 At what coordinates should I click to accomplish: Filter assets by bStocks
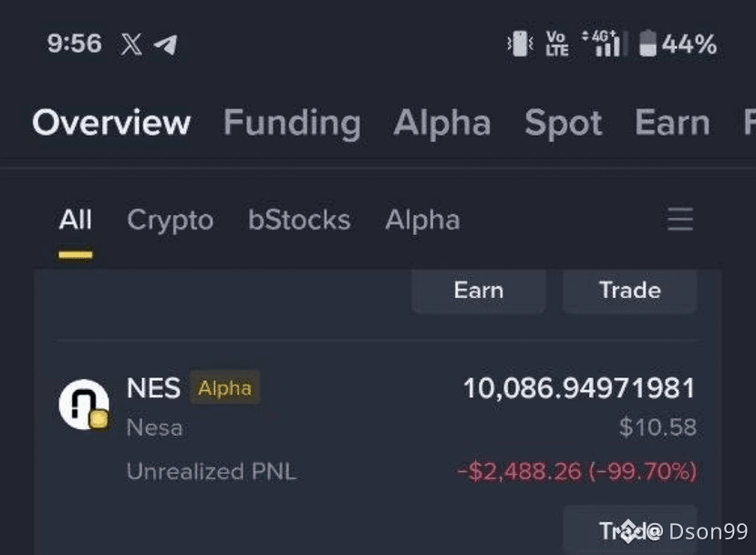[x=299, y=220]
